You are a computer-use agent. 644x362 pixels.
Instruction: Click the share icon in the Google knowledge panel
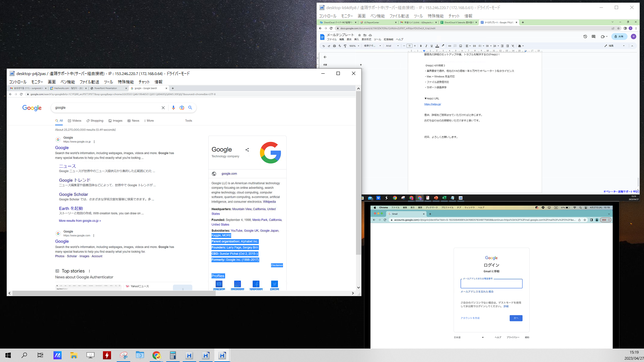[x=247, y=150]
